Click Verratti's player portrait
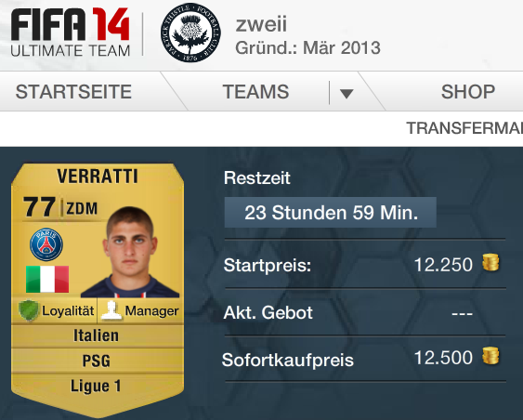 [x=130, y=252]
